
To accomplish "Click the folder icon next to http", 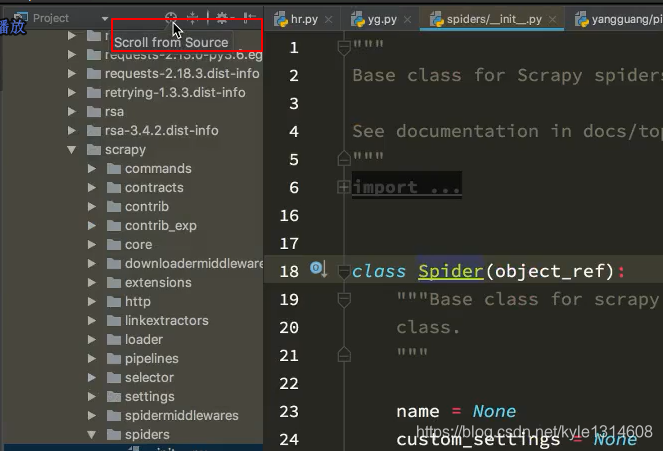I will pyautogui.click(x=114, y=301).
